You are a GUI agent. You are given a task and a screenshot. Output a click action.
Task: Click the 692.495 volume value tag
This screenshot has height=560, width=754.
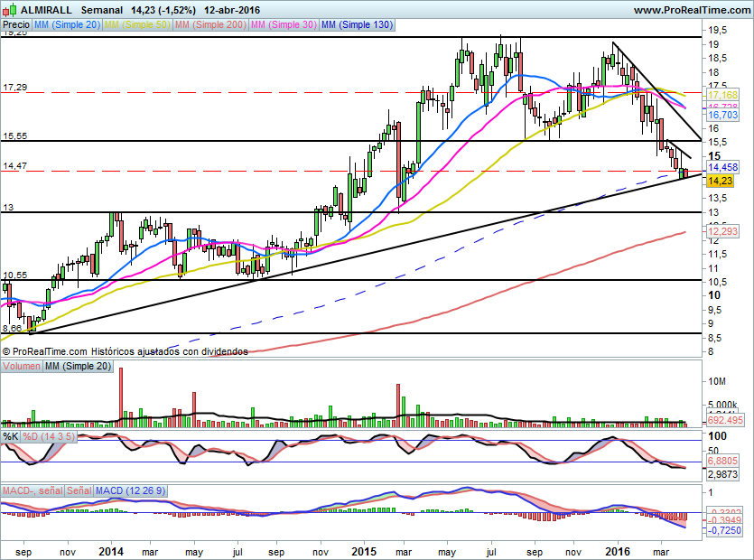click(725, 420)
